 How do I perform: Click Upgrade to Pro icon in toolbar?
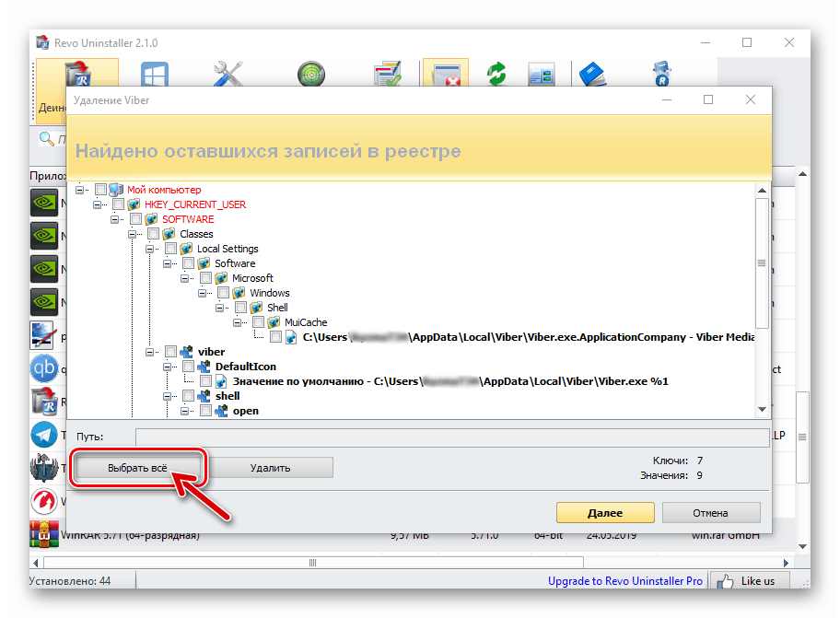662,74
